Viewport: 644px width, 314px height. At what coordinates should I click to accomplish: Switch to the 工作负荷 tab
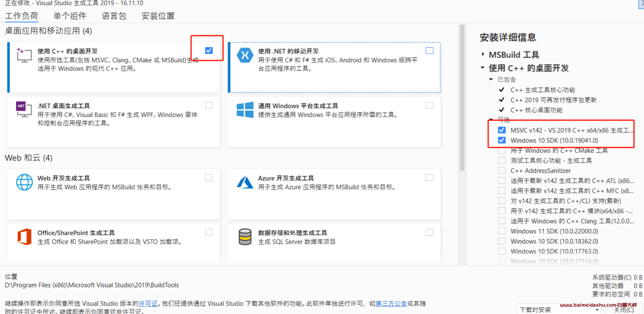pos(21,16)
